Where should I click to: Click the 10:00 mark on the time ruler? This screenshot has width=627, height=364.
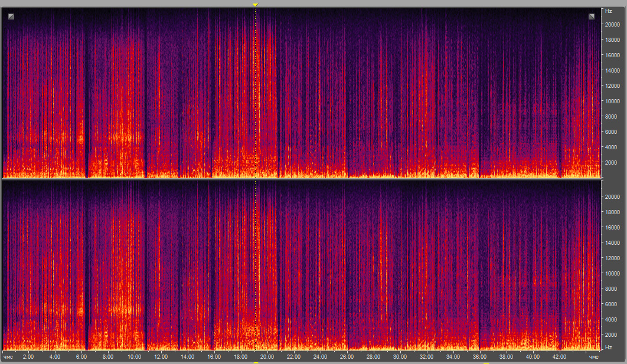134,357
